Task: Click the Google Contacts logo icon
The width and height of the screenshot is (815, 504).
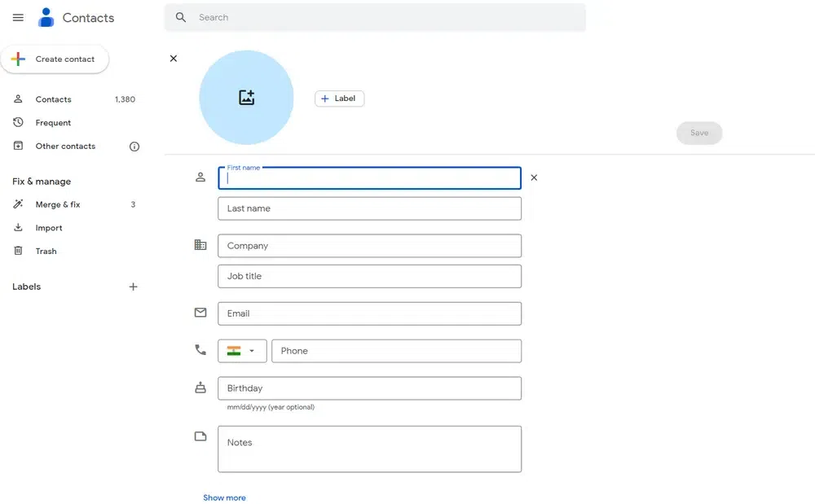Action: coord(46,18)
